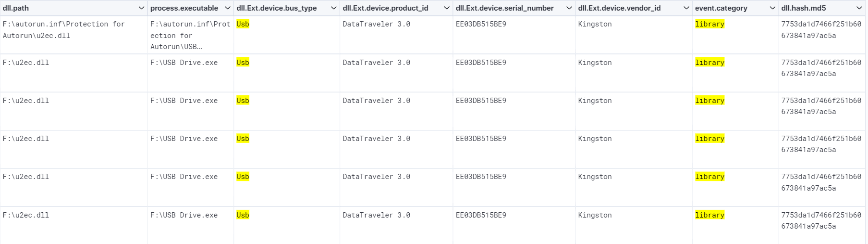Open dll.path column options chevron
868x244 pixels.
pyautogui.click(x=141, y=8)
